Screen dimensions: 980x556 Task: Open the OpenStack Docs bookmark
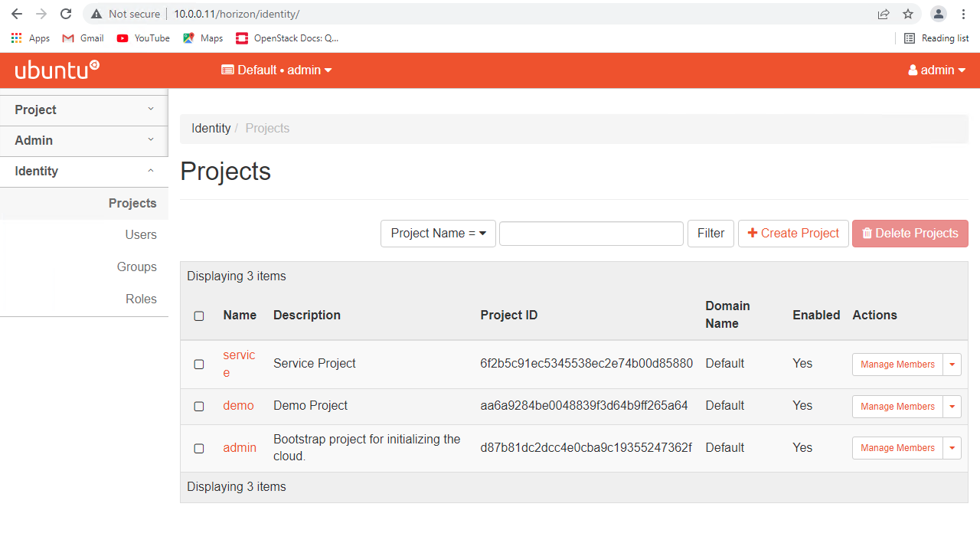(287, 38)
